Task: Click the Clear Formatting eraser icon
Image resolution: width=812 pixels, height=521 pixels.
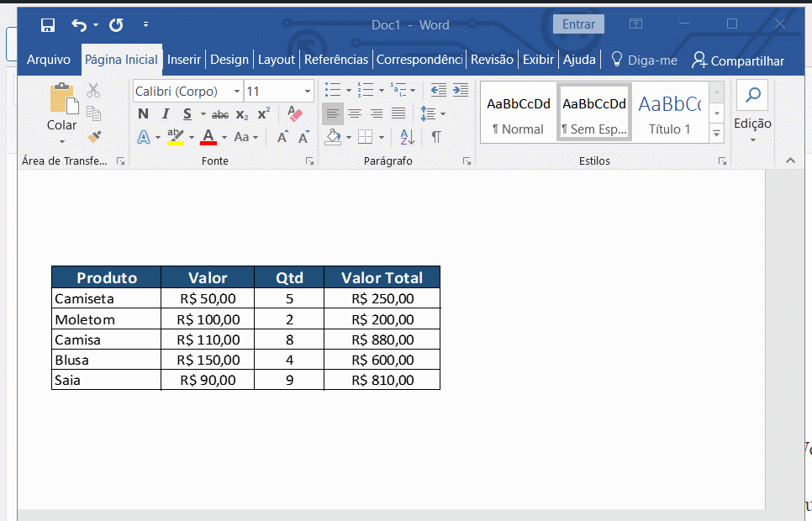Action: 294,113
